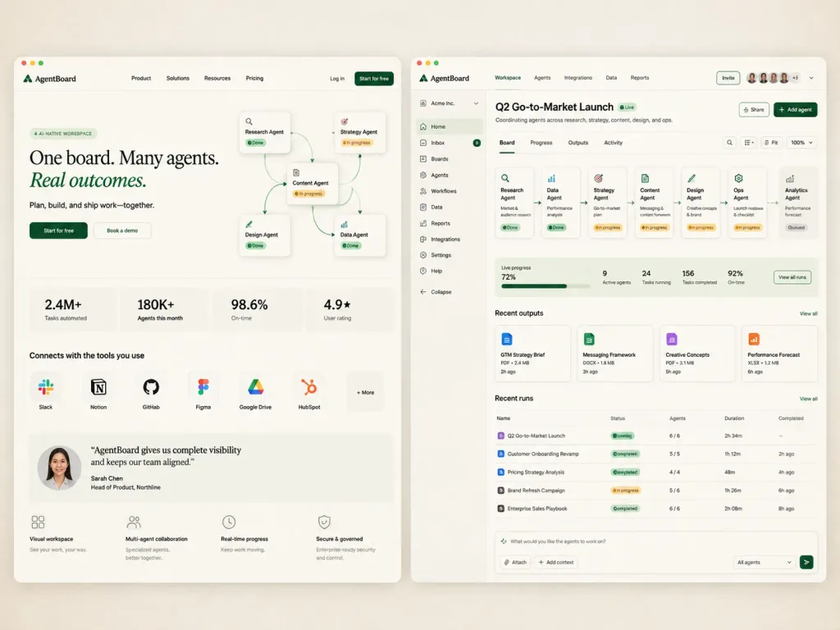Click the Figma integration icon
The height and width of the screenshot is (630, 840).
tap(203, 387)
